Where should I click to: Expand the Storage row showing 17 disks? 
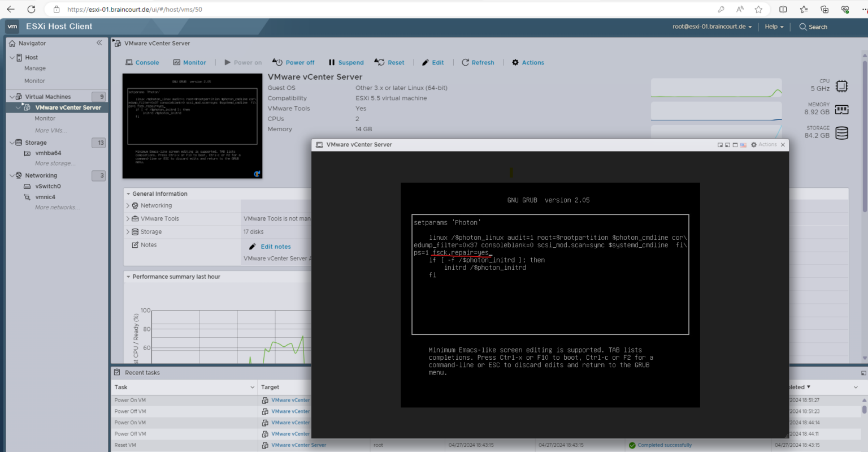(x=128, y=231)
